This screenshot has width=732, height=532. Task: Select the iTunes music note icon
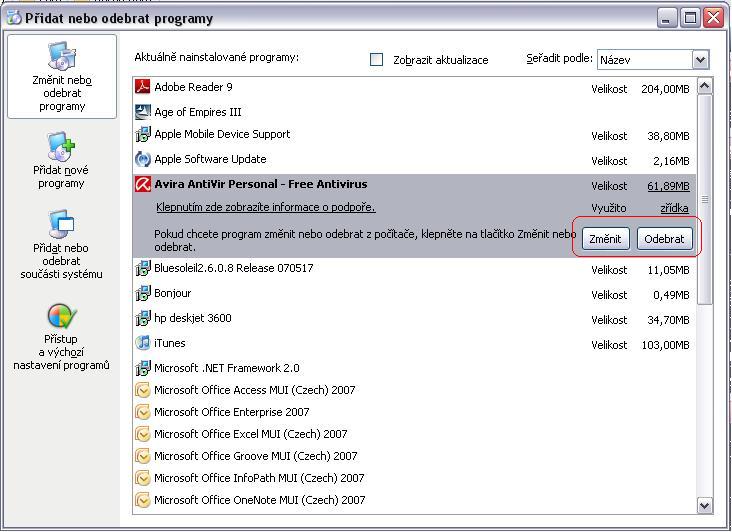pyautogui.click(x=143, y=343)
